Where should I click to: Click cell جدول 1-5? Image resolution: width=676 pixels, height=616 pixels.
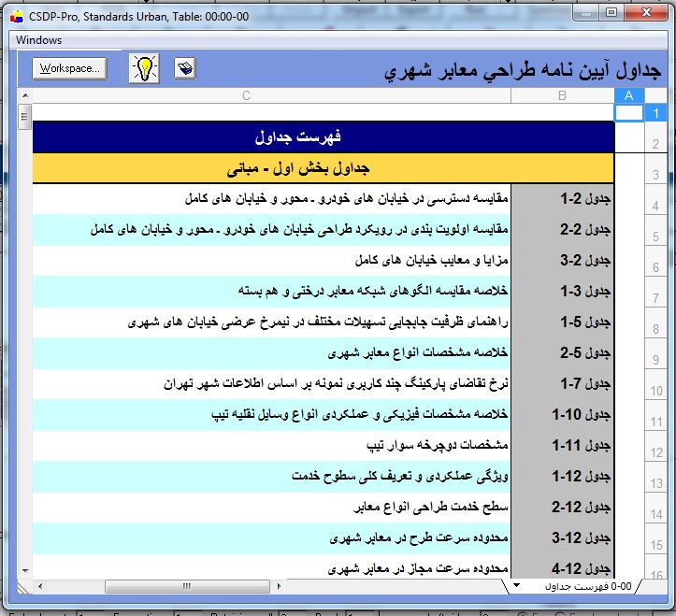[563, 322]
